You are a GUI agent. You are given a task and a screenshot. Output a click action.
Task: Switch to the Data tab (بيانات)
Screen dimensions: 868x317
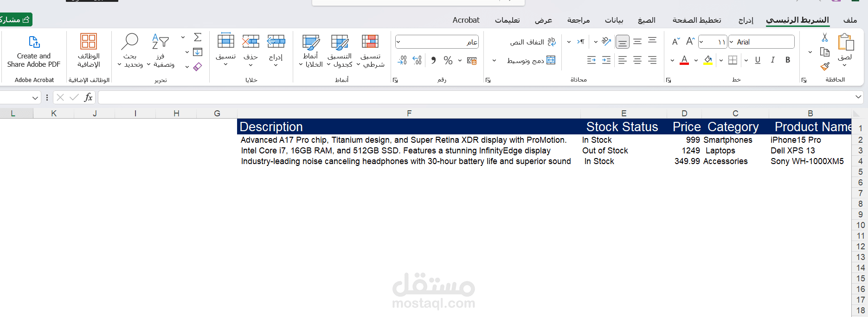point(614,20)
